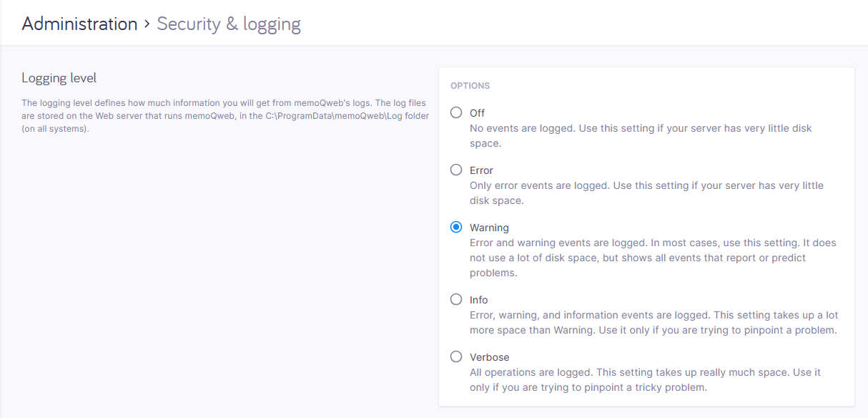The width and height of the screenshot is (868, 418).
Task: Select the Warning logging level
Action: (x=456, y=227)
